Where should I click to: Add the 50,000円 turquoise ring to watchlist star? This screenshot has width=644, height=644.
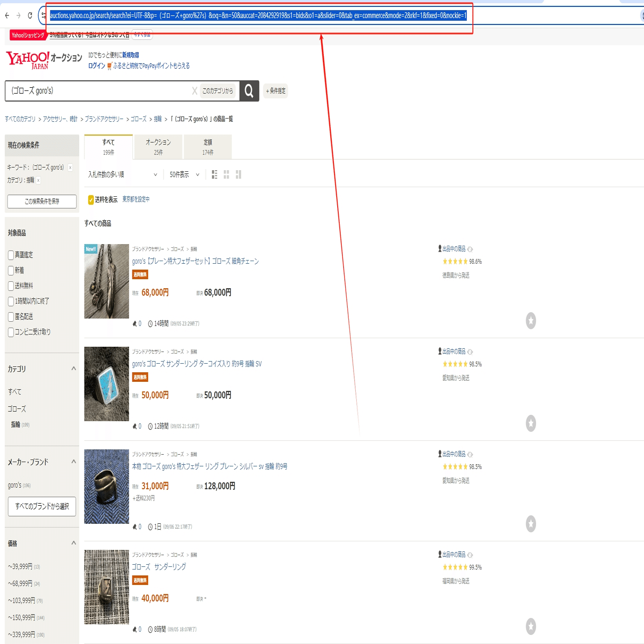(531, 423)
